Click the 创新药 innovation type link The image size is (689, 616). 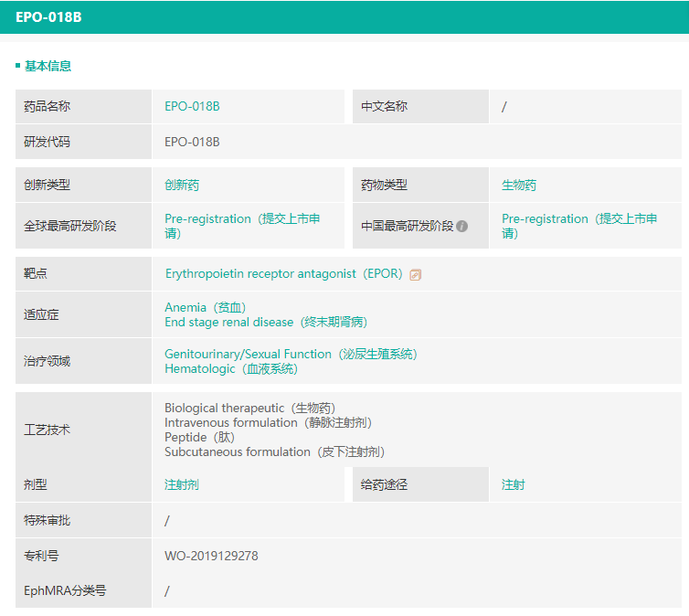coord(182,185)
